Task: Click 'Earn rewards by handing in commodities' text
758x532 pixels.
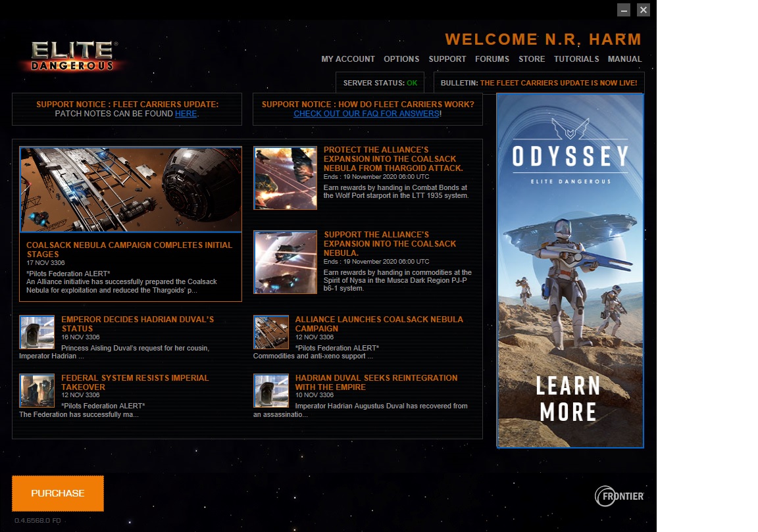Action: [397, 280]
